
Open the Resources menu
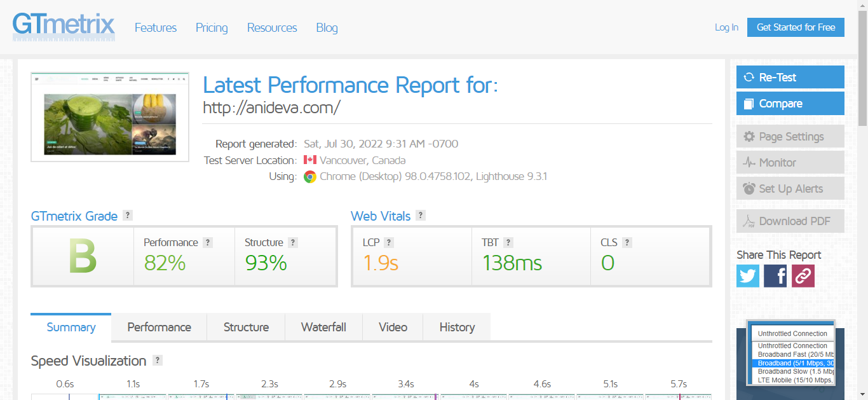272,27
